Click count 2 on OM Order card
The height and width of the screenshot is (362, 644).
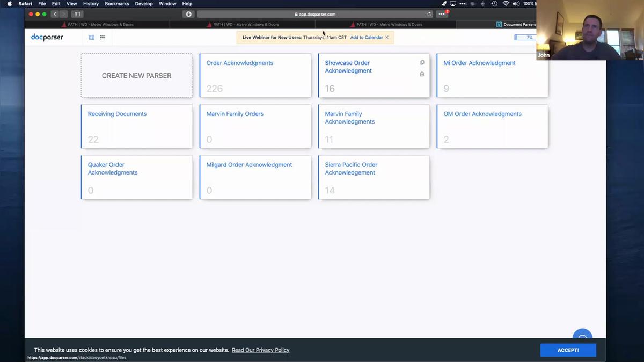[x=446, y=140]
